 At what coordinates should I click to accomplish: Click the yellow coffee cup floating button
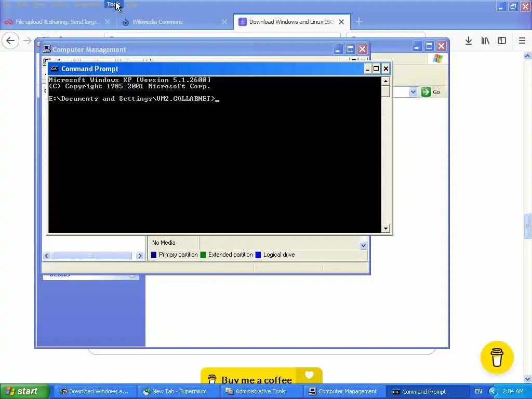tap(497, 357)
